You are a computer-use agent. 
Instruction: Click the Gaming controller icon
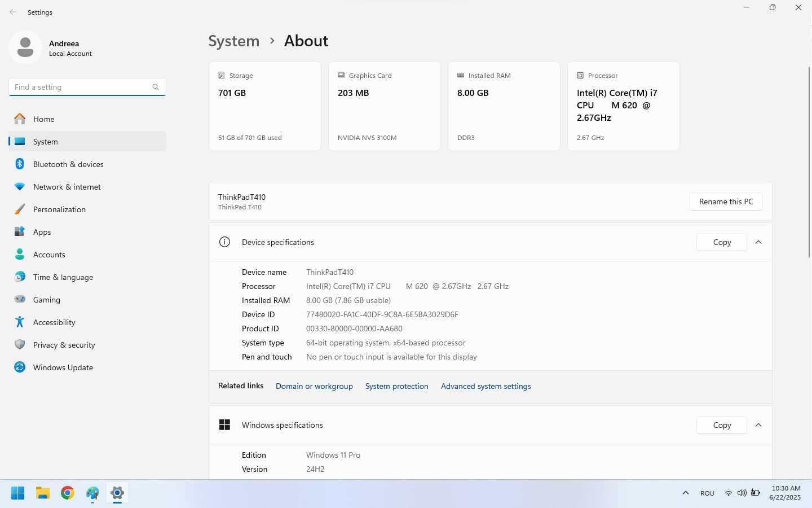[20, 300]
